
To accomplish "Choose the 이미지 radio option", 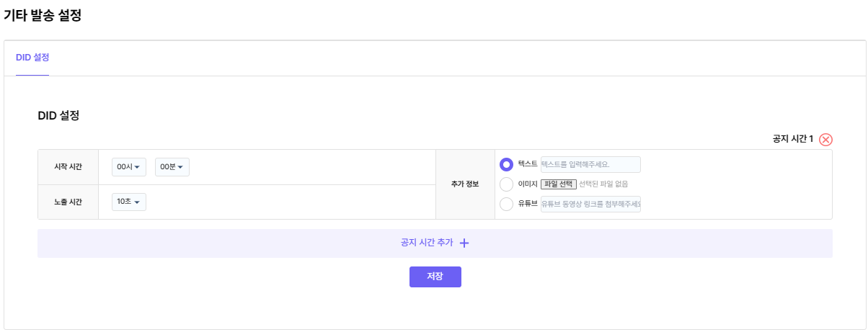I will pos(507,184).
